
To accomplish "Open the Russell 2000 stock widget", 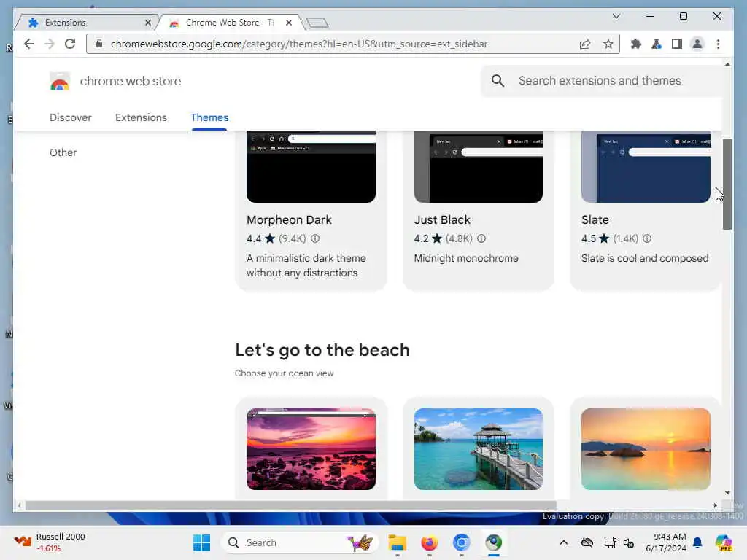I will pyautogui.click(x=50, y=542).
